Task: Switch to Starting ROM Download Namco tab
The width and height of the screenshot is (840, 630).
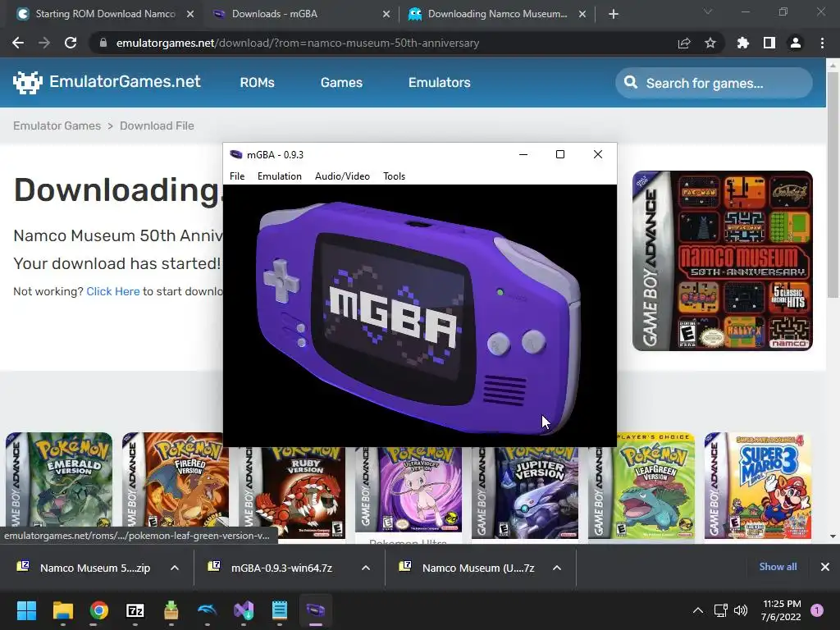Action: (x=106, y=14)
